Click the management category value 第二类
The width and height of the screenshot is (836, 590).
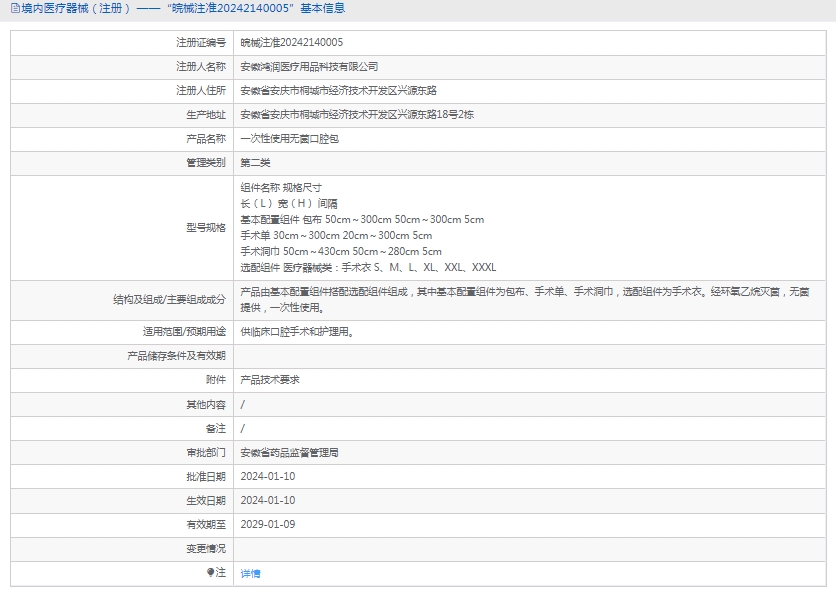coord(255,163)
